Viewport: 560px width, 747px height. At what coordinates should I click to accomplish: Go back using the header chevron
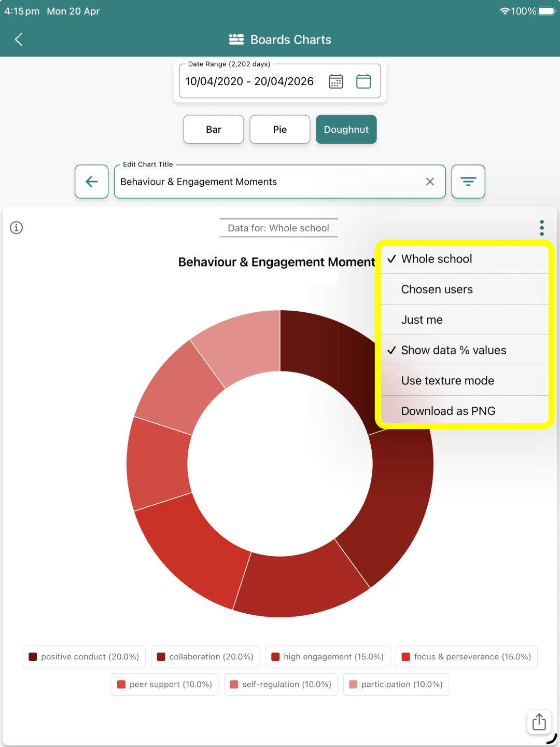(x=19, y=39)
